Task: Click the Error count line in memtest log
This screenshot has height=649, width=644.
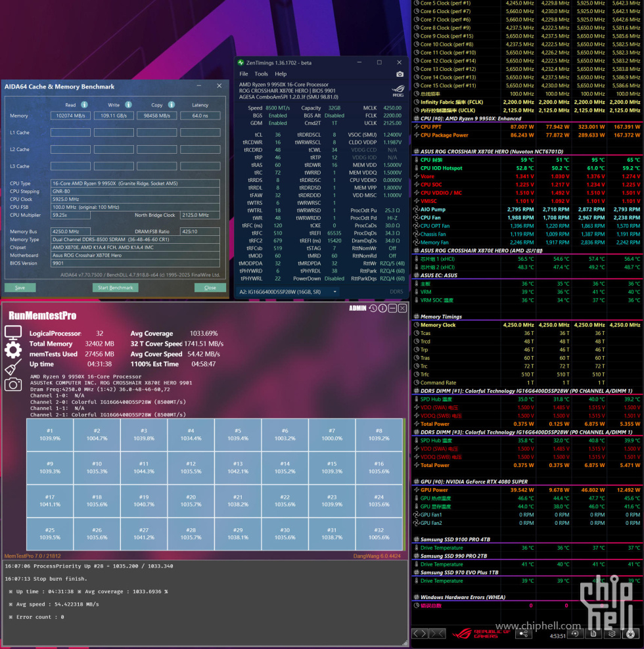Action: [x=36, y=617]
